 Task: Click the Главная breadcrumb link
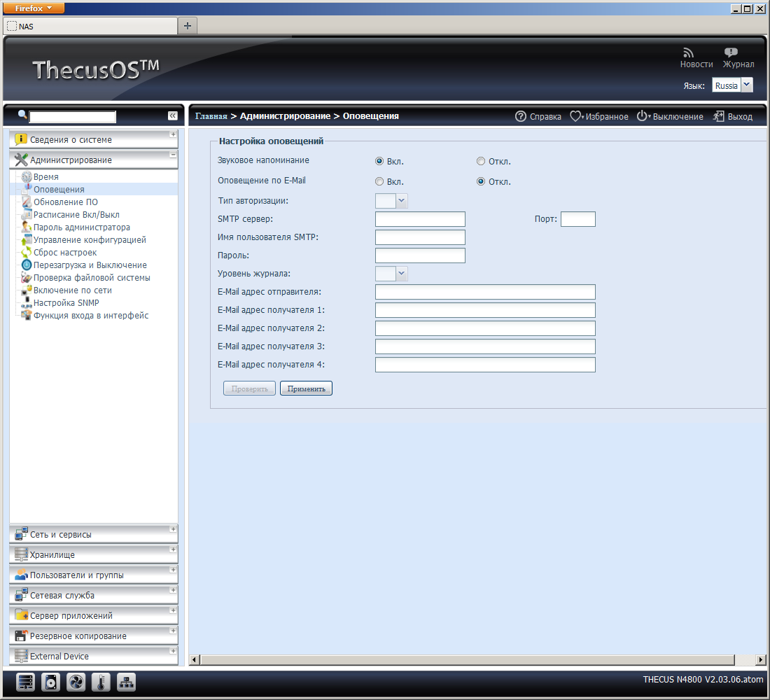click(211, 116)
